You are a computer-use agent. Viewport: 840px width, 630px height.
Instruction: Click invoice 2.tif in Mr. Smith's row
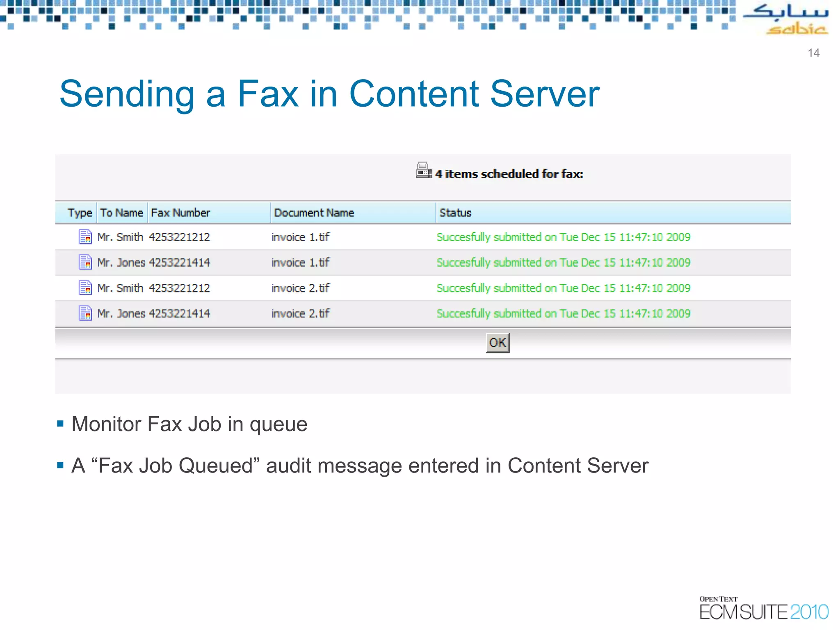pyautogui.click(x=300, y=288)
